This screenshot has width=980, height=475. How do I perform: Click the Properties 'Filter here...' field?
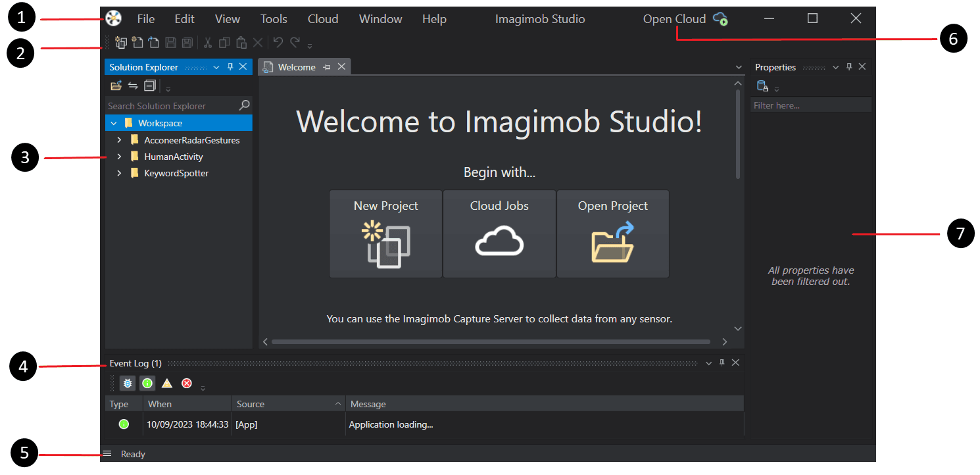(x=811, y=105)
